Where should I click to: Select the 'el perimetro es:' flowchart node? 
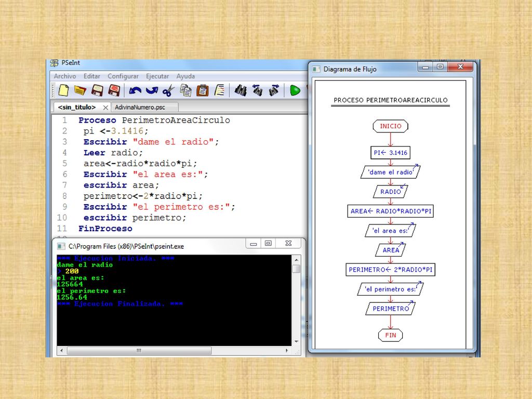click(390, 289)
